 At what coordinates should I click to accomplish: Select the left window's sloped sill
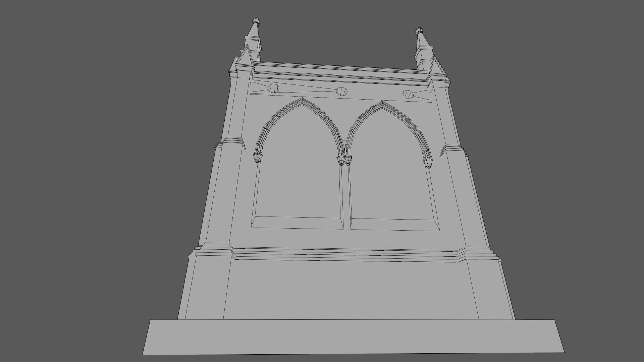tap(297, 223)
